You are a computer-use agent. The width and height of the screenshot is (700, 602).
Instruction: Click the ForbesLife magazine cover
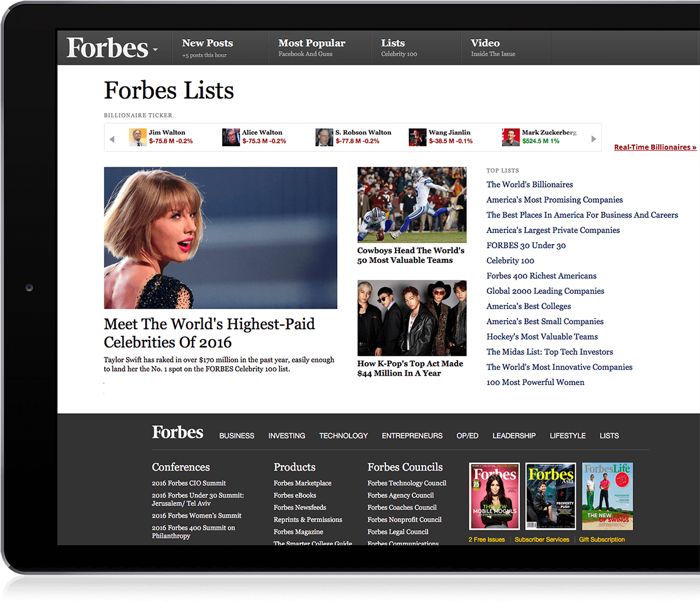tap(607, 496)
